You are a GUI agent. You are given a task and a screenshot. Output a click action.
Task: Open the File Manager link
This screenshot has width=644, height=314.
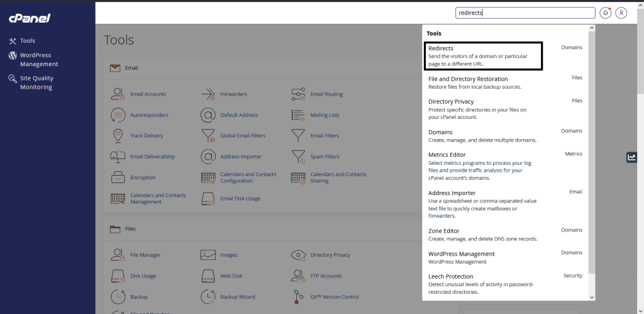(x=145, y=255)
